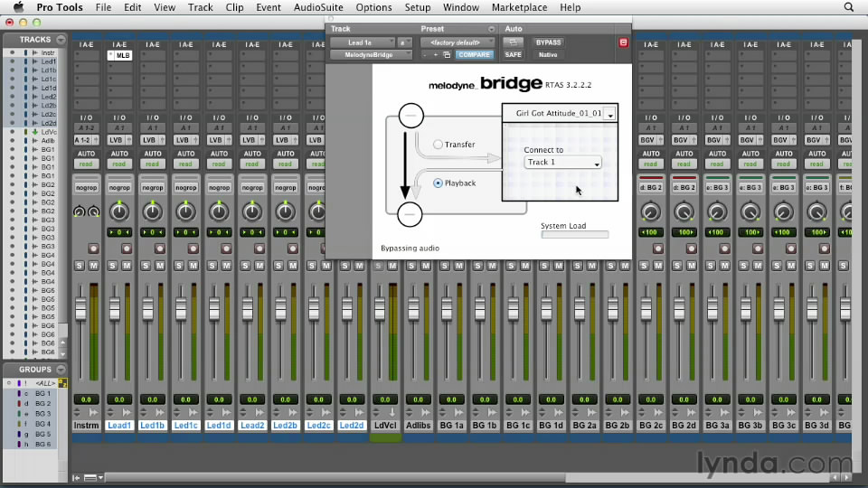The image size is (868, 488).
Task: Open the AudioSuite menu
Action: (x=318, y=7)
